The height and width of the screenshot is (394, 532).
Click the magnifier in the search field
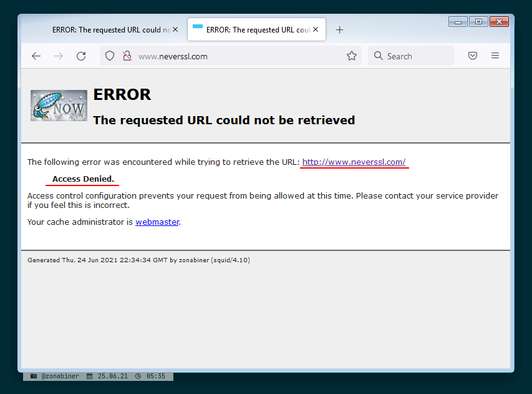(378, 56)
